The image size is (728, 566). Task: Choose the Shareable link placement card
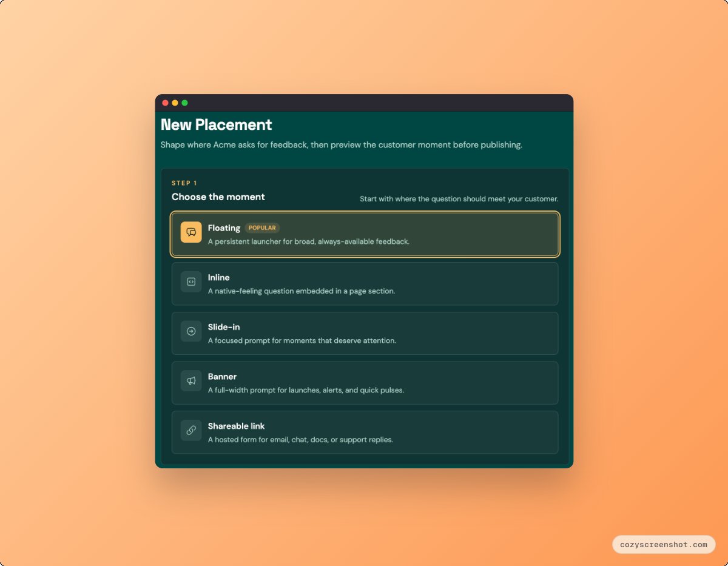click(365, 433)
